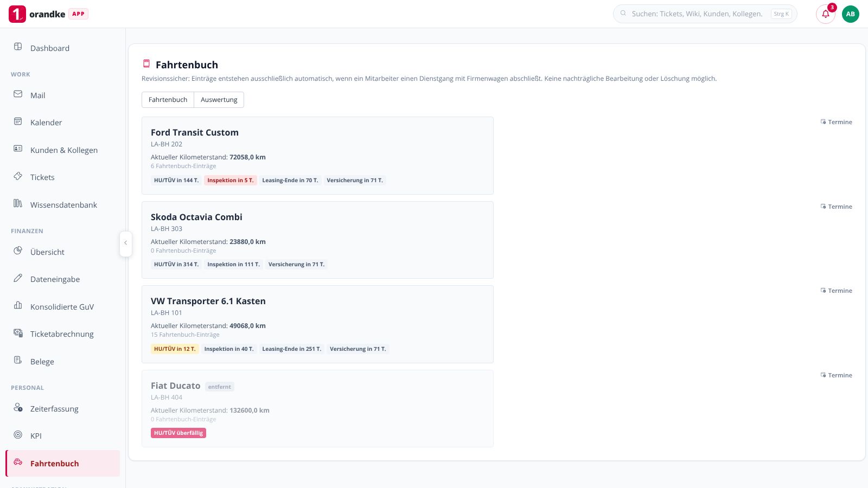Click the Dateneingabe pencil icon

point(18,278)
